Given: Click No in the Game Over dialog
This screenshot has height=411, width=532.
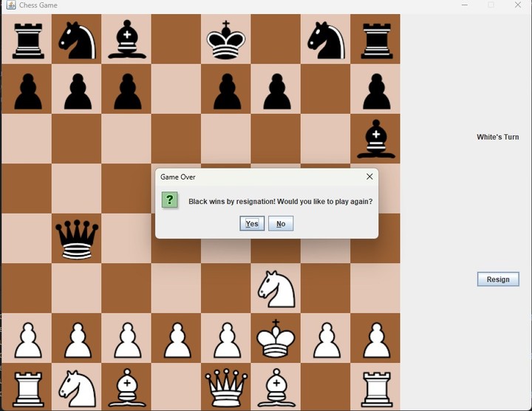Looking at the screenshot, I should (x=281, y=223).
